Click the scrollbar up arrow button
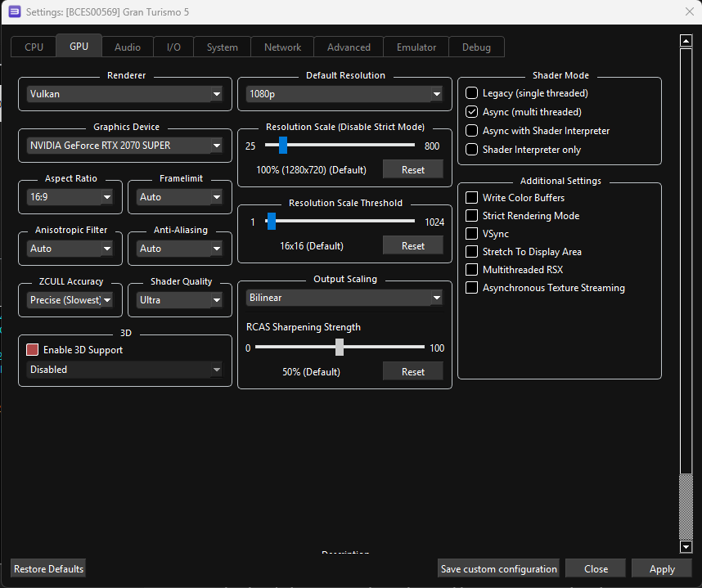702x588 pixels. click(686, 40)
